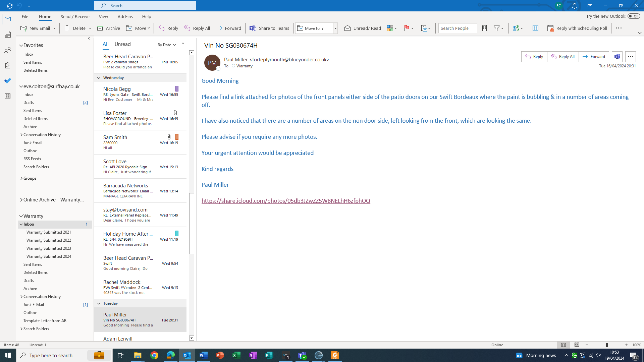Reverse sort order with the arrow
The height and width of the screenshot is (362, 644).
coord(183,45)
